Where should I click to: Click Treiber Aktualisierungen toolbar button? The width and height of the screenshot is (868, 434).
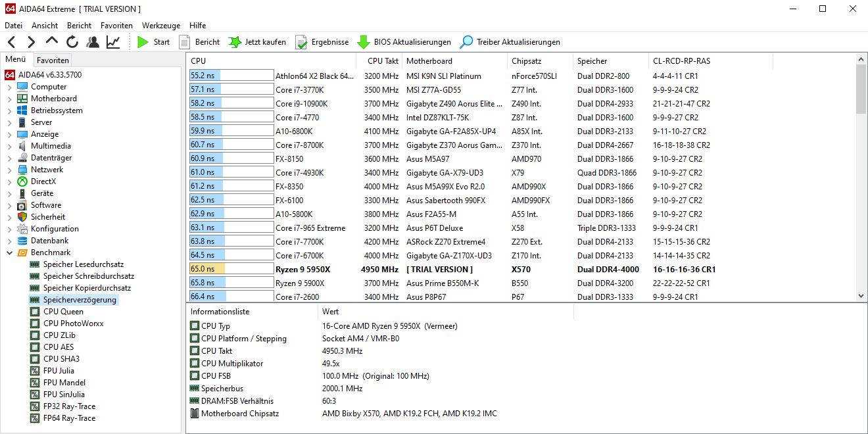pyautogui.click(x=510, y=42)
